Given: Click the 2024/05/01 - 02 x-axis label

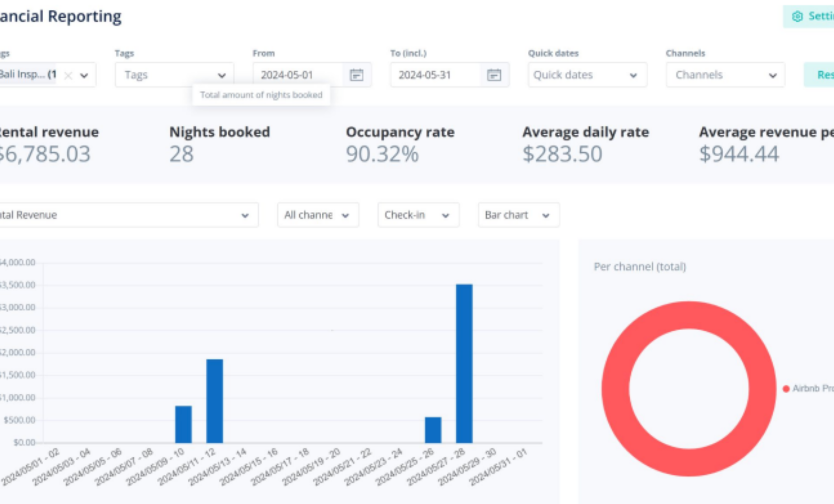Looking at the screenshot, I should click(x=31, y=467).
